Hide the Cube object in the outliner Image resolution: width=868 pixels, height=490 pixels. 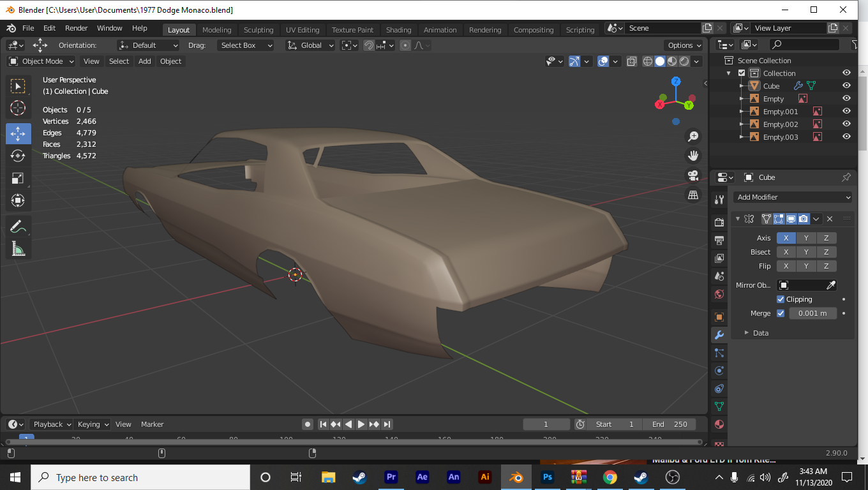[846, 86]
